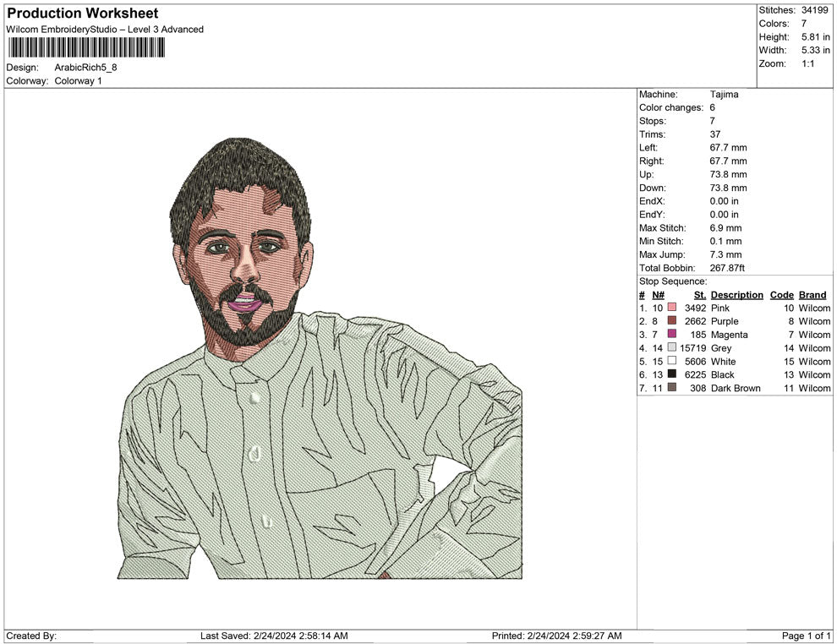Click the Magenta thread color swatch
The image size is (837, 644).
point(672,335)
